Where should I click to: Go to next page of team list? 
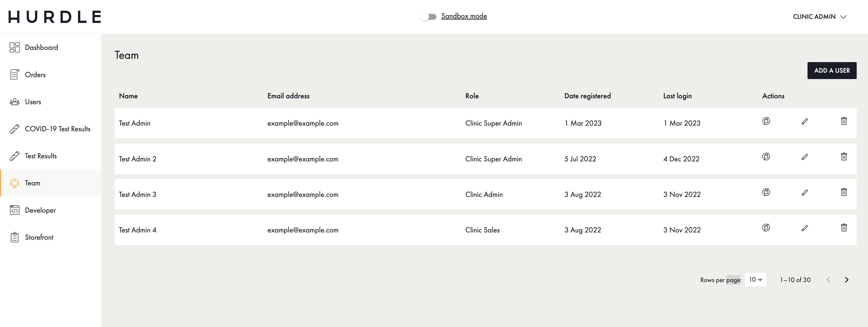tap(846, 280)
